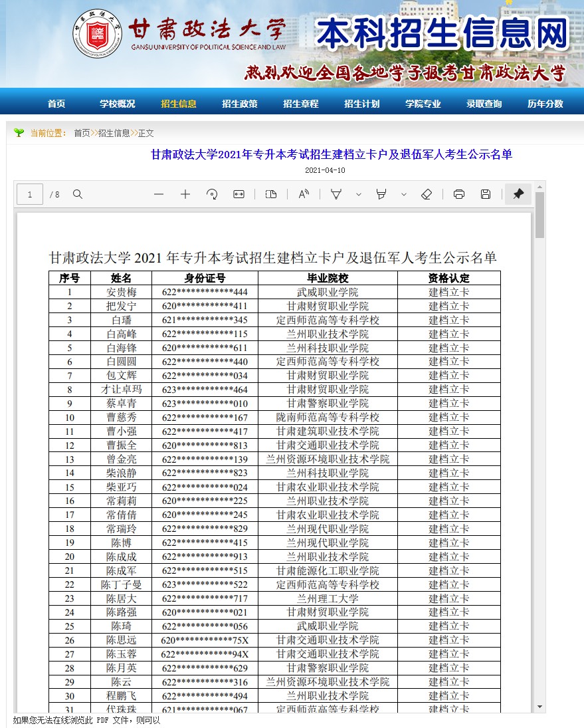
Task: Expand the Highlight tool options arrow
Action: tap(403, 195)
